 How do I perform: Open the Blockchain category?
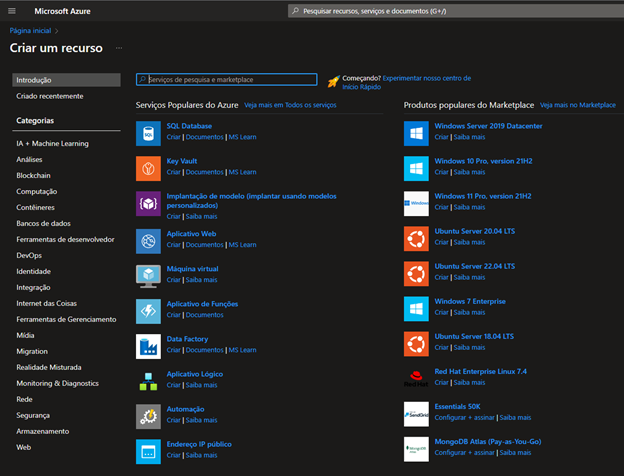(33, 176)
